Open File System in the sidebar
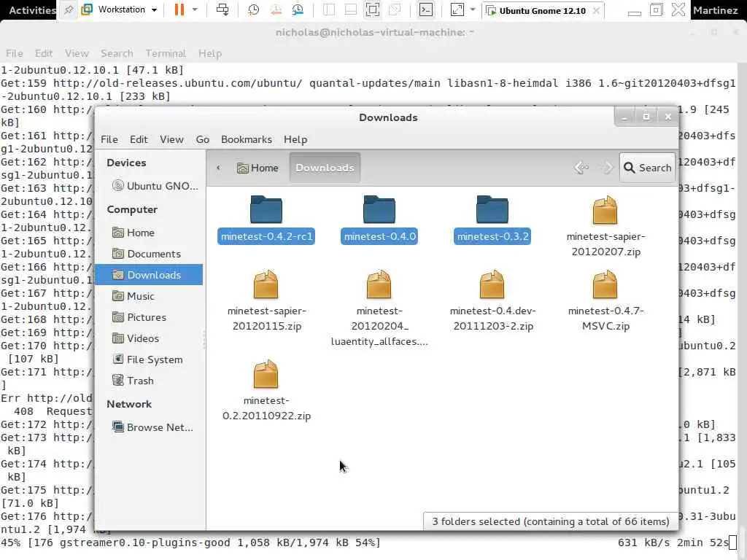The image size is (747, 560). coord(147,359)
